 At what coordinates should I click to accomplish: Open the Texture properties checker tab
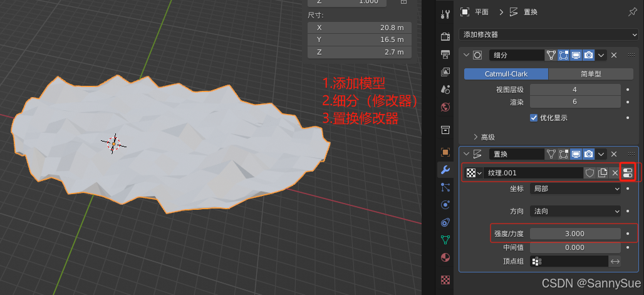(445, 280)
